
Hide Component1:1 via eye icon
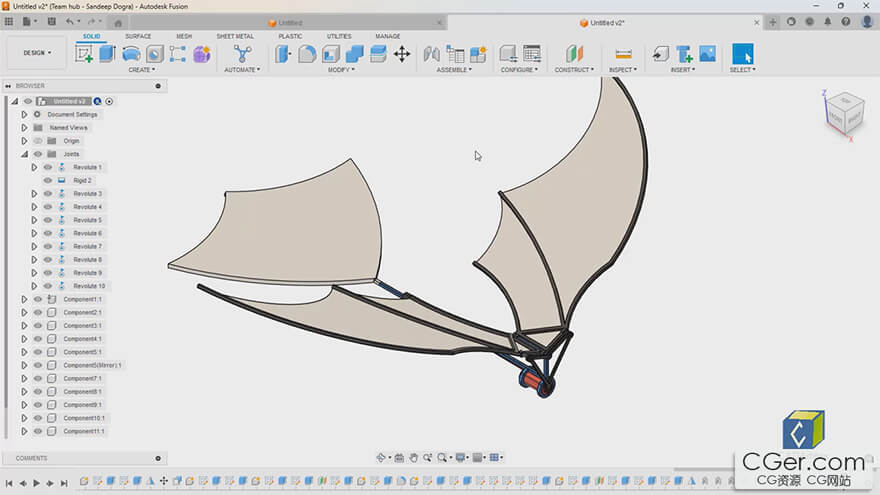point(38,299)
